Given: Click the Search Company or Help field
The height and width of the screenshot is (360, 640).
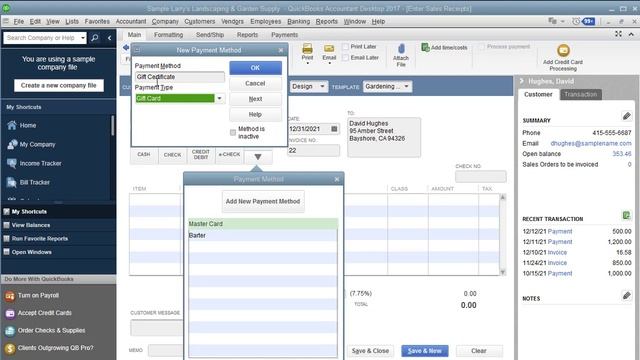Looking at the screenshot, I should click(x=42, y=38).
